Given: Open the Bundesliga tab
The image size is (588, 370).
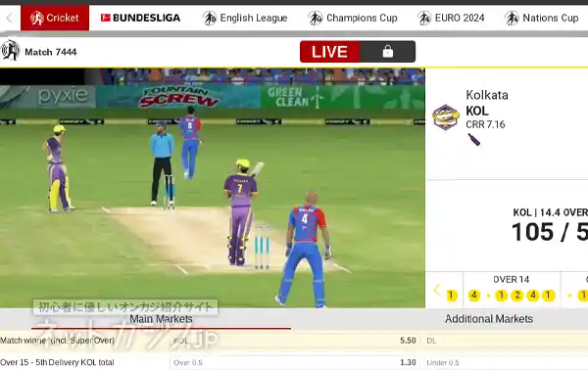Looking at the screenshot, I should point(140,18).
